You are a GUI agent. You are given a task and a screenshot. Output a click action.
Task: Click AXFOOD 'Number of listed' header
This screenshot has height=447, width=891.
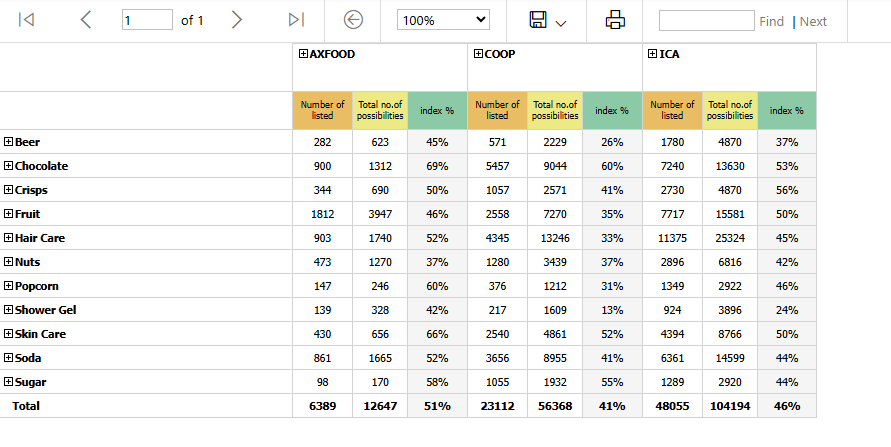point(322,110)
